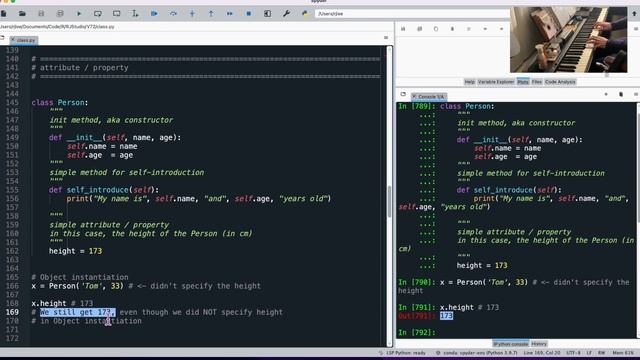
Task: Click LF line ending status
Action: [589, 353]
